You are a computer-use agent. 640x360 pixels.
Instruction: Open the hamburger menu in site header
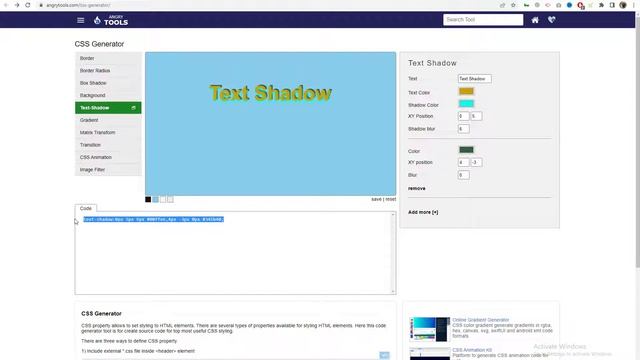(80, 20)
